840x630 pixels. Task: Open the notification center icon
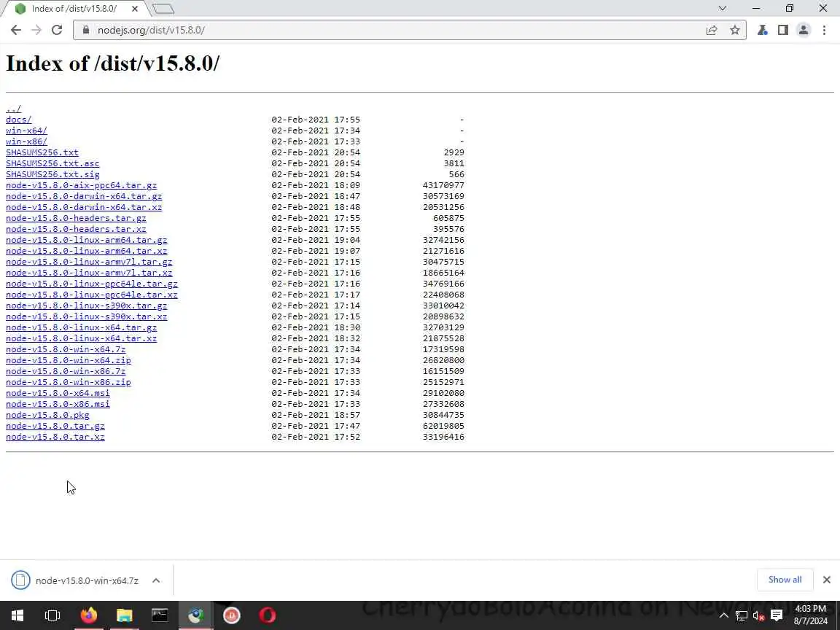click(x=777, y=615)
